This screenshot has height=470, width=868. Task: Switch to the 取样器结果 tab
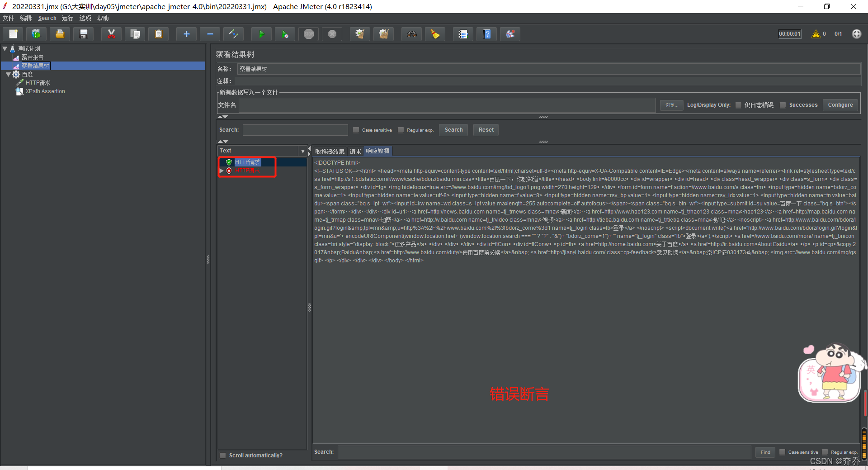(330, 152)
